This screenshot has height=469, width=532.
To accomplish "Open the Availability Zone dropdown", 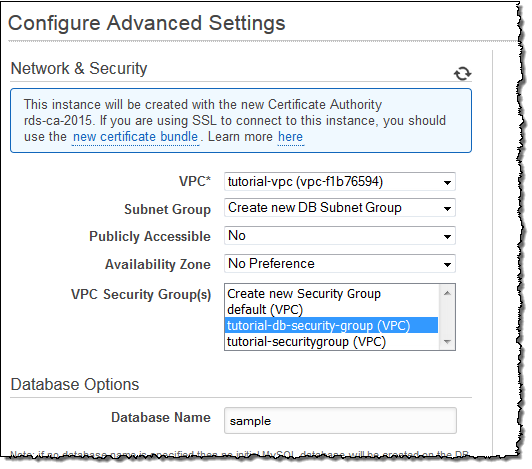I will click(x=340, y=264).
